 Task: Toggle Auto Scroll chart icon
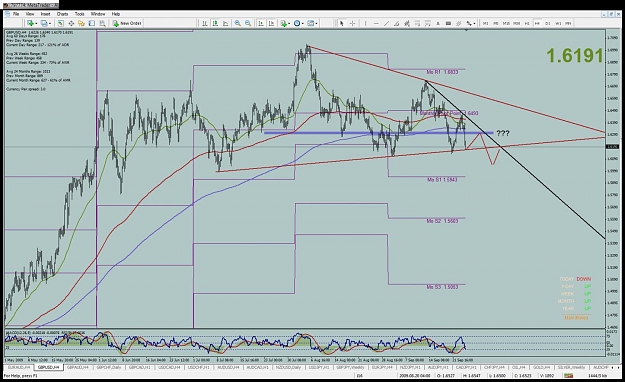[261, 24]
